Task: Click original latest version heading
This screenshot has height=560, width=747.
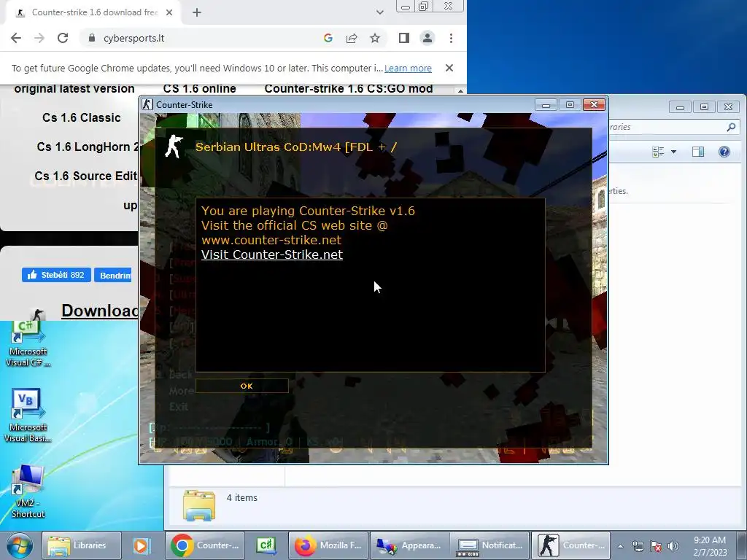Action: pos(74,88)
